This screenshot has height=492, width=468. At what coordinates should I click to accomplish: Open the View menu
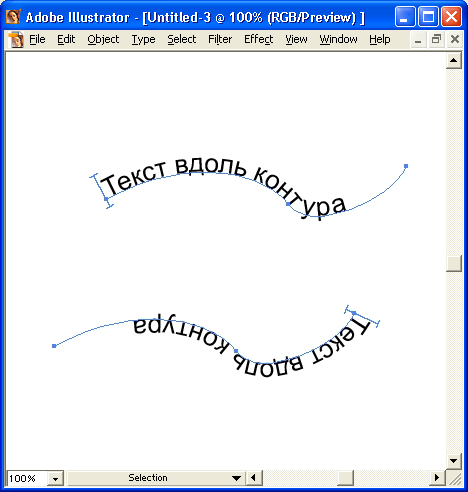pyautogui.click(x=296, y=39)
